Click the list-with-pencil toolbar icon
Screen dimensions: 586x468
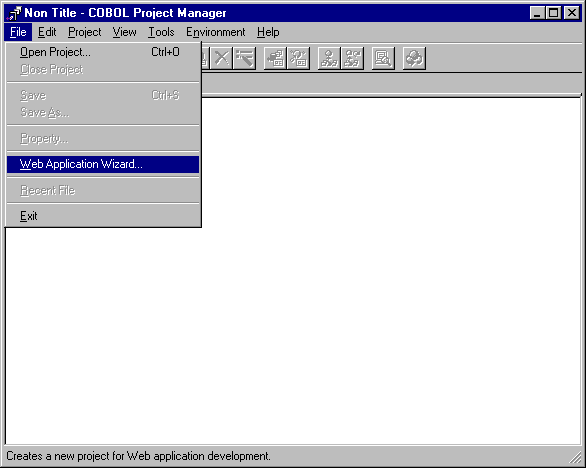click(x=245, y=58)
